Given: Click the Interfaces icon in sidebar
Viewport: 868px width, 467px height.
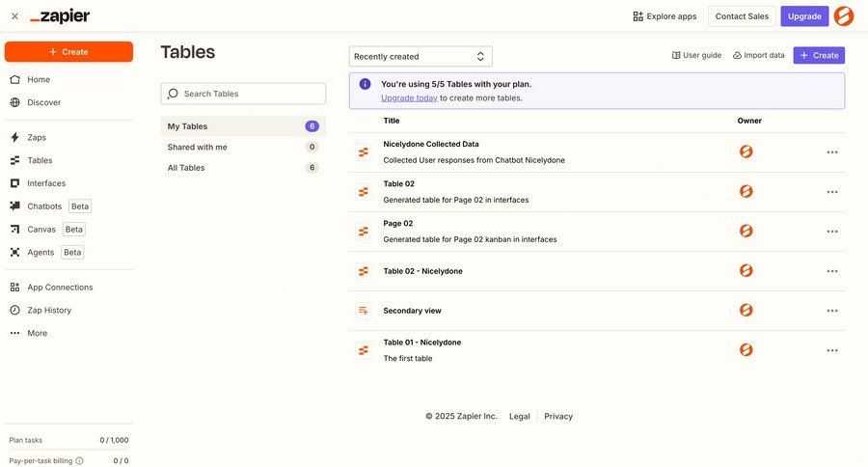Looking at the screenshot, I should tap(14, 183).
